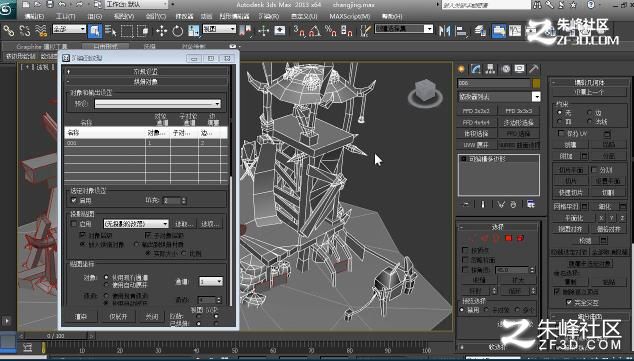
Task: Open the 帮助(H) help menu
Action: [x=392, y=17]
